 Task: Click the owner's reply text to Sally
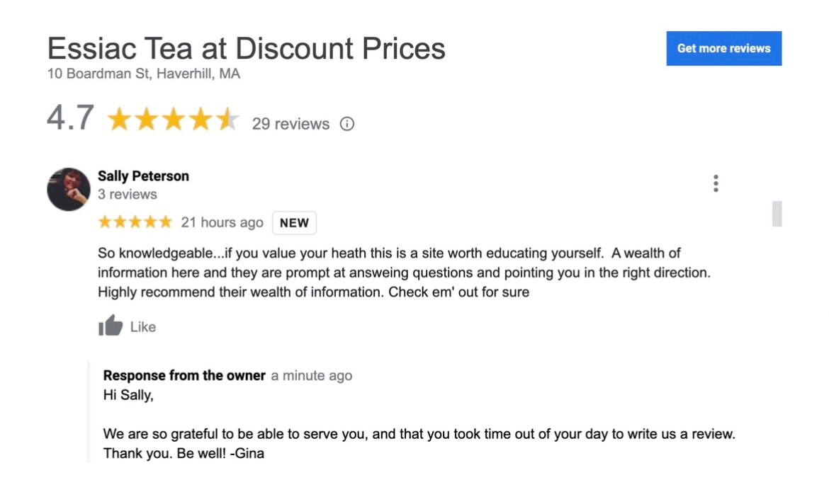coord(419,424)
